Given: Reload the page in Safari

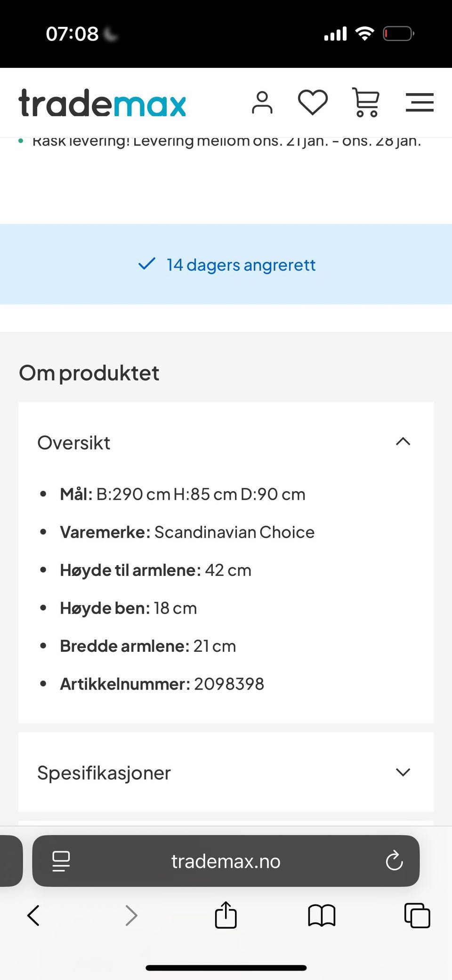Looking at the screenshot, I should [394, 861].
